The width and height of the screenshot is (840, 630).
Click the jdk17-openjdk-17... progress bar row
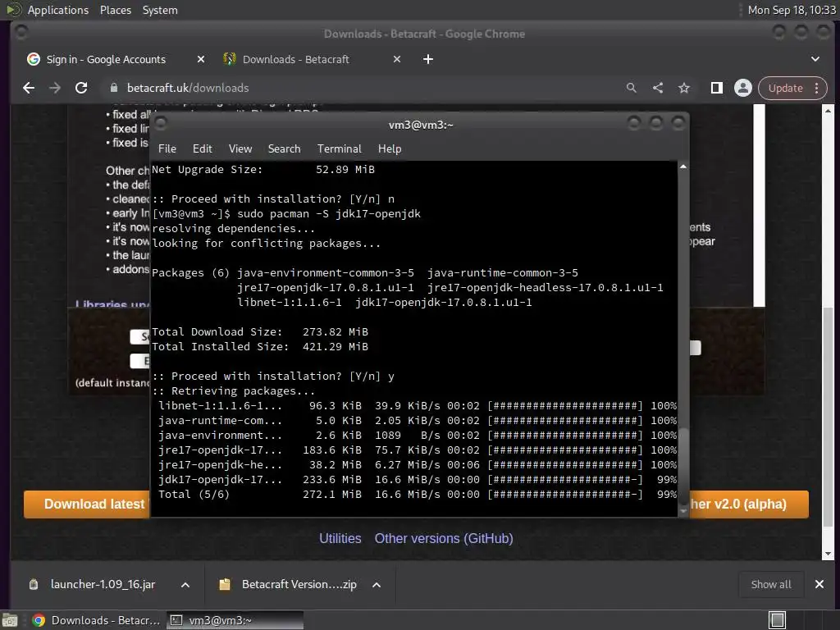click(x=418, y=479)
